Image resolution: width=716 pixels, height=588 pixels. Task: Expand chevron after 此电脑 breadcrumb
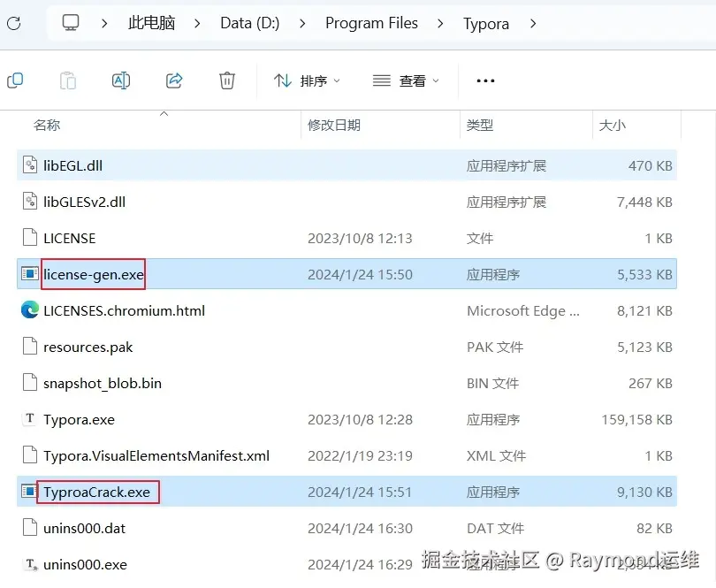[x=197, y=23]
